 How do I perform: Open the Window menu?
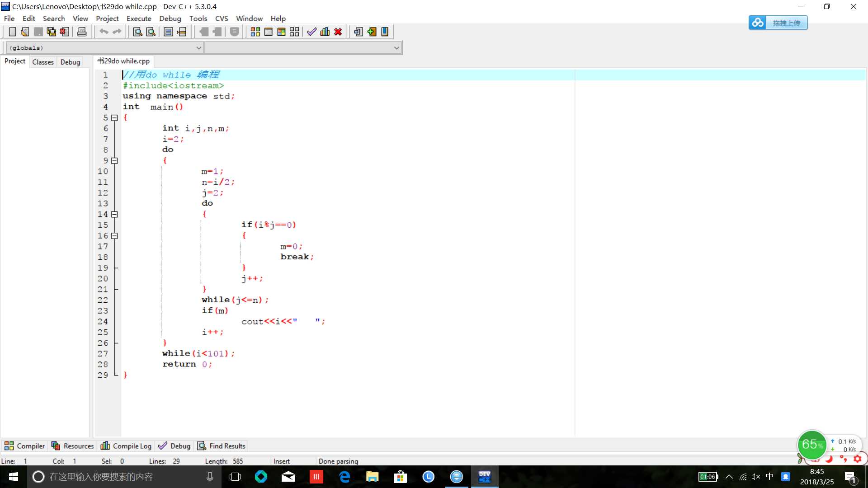pyautogui.click(x=249, y=19)
